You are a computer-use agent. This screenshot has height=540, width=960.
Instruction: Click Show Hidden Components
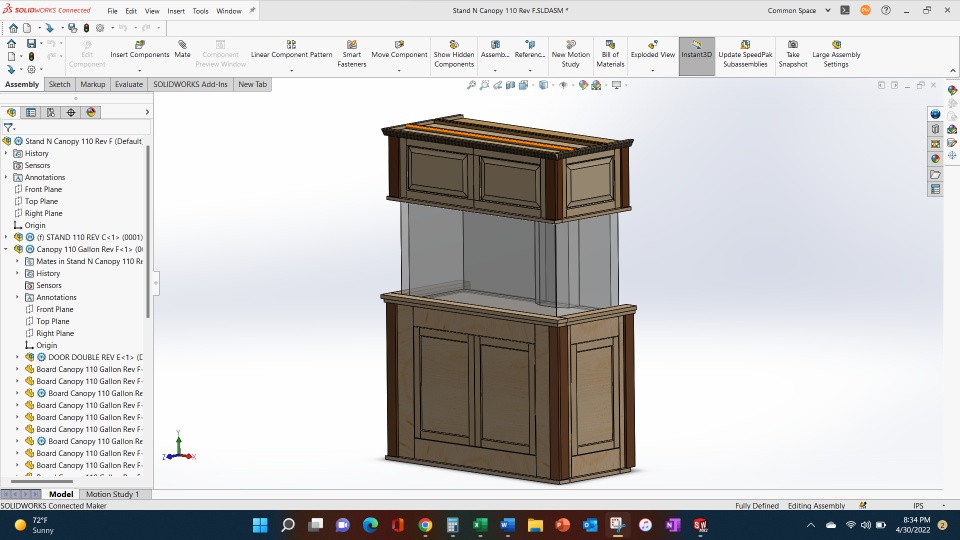454,54
